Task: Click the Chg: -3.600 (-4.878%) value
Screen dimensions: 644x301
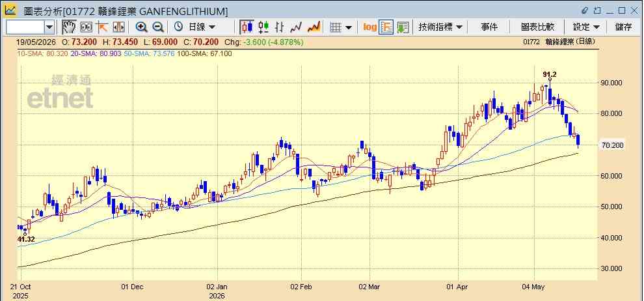Action: 264,42
